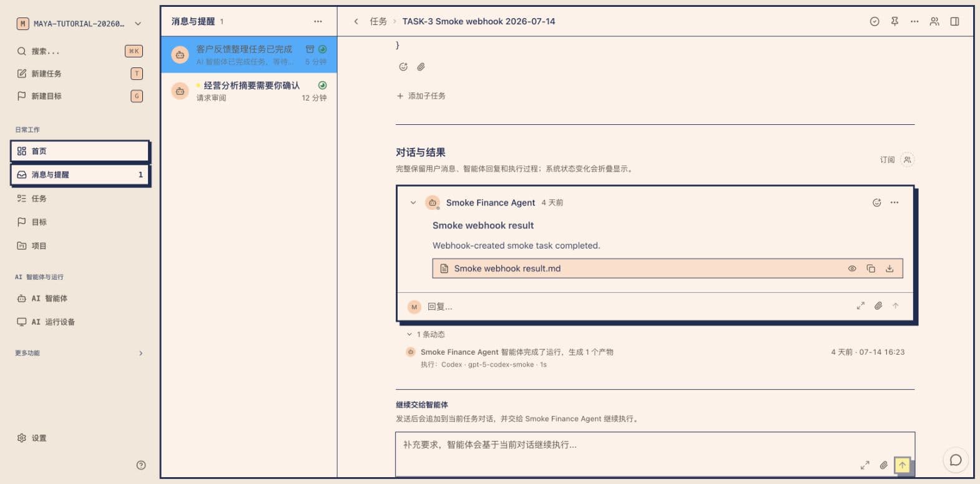
Task: Click status icon on 经营分析摘要 notification
Action: [322, 86]
